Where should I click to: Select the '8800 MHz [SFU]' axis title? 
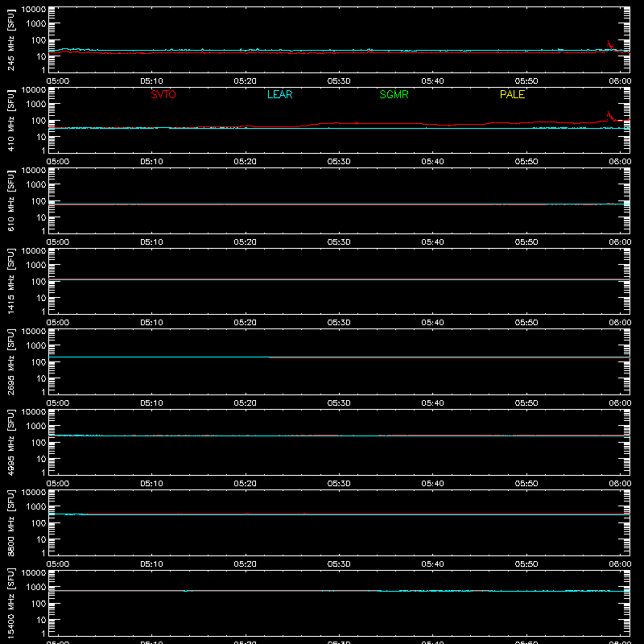[10, 522]
